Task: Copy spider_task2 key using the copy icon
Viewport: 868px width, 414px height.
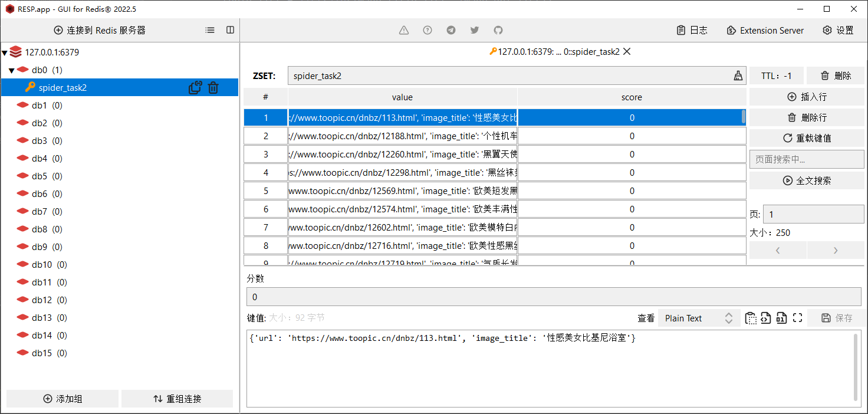Action: 195,87
